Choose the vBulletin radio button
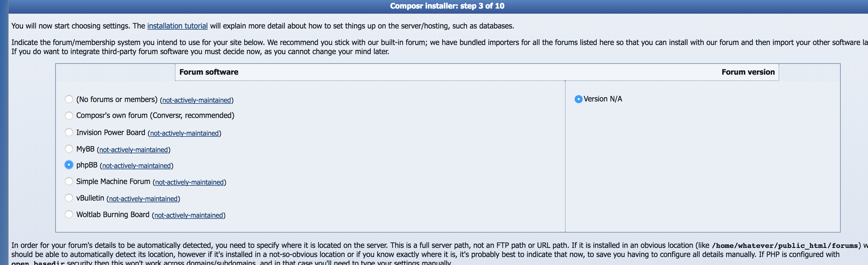Image resolution: width=868 pixels, height=265 pixels. (x=69, y=198)
